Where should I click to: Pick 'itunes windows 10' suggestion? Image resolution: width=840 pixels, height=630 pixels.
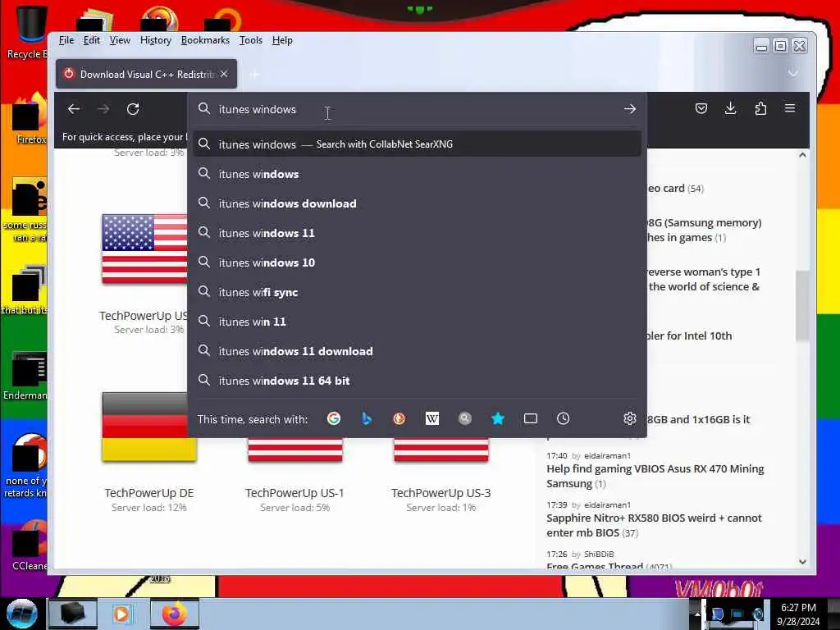click(416, 262)
